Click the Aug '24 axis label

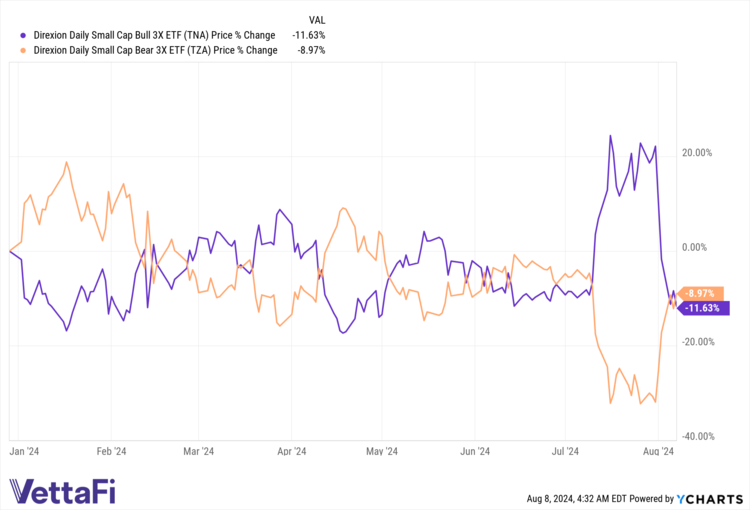pyautogui.click(x=658, y=451)
